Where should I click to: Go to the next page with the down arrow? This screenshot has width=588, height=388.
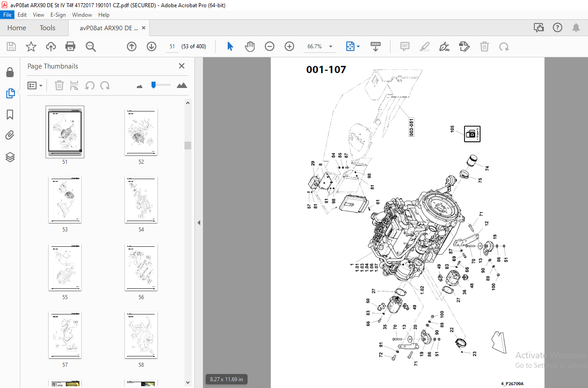152,46
